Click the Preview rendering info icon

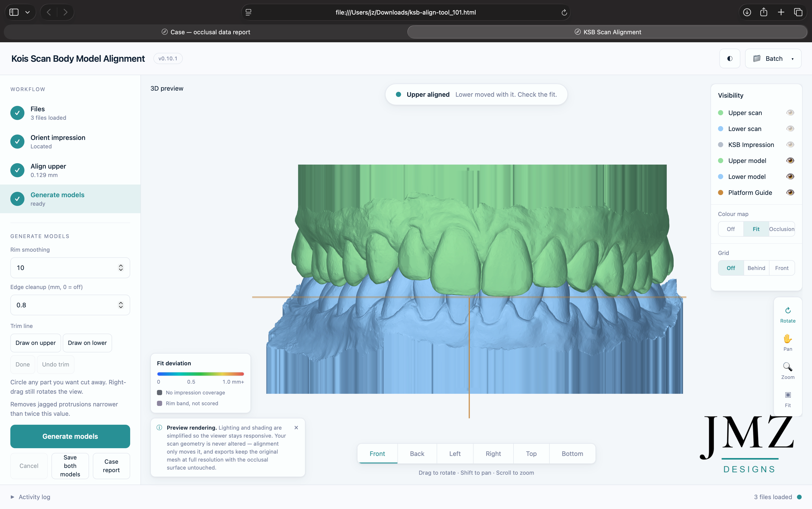point(159,428)
